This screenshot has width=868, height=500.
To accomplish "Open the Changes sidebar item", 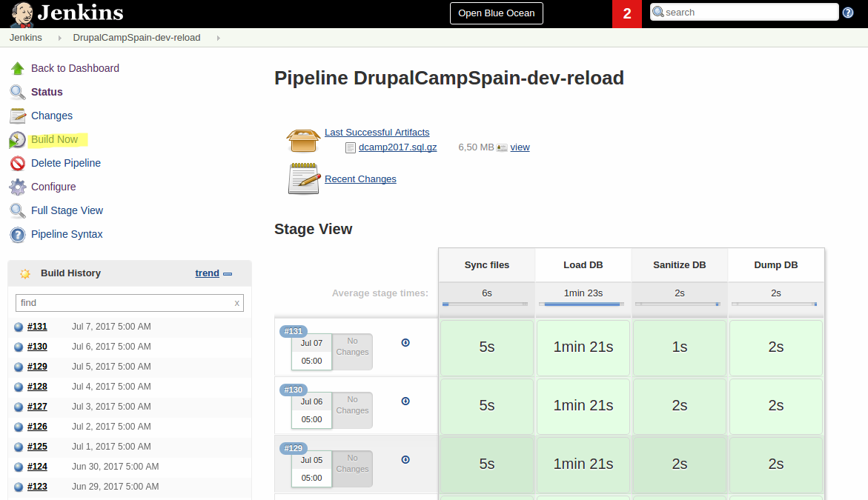I will 51,116.
